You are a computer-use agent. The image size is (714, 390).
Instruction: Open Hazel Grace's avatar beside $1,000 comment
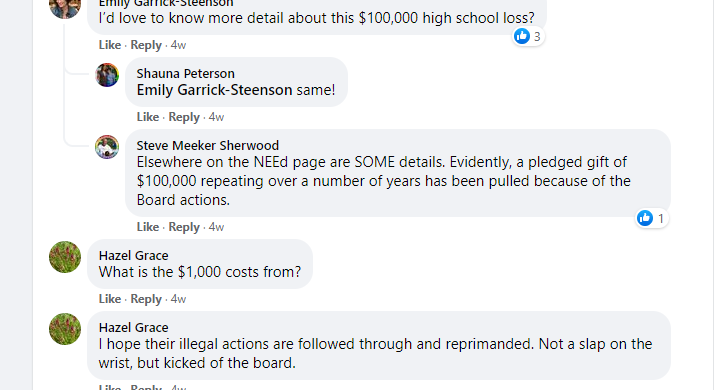pos(65,257)
